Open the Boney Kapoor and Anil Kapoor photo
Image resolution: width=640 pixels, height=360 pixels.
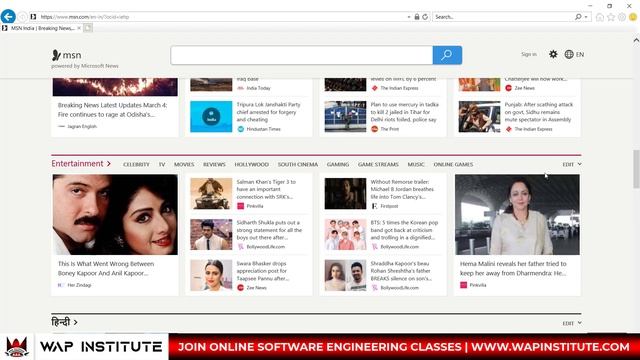point(115,215)
